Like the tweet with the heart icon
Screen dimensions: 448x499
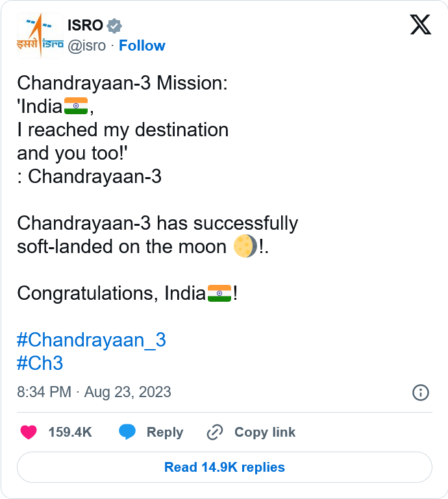(29, 432)
